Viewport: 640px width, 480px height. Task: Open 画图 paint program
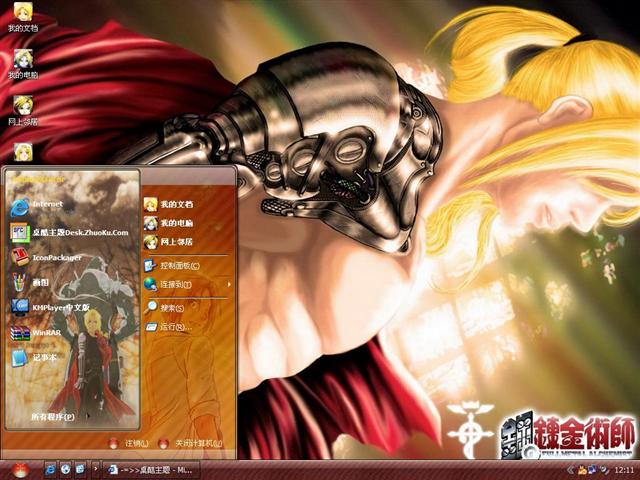tap(31, 282)
